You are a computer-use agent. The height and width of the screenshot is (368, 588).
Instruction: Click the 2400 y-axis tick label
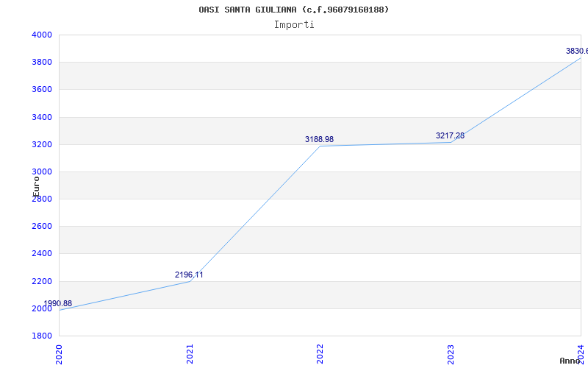(x=42, y=254)
